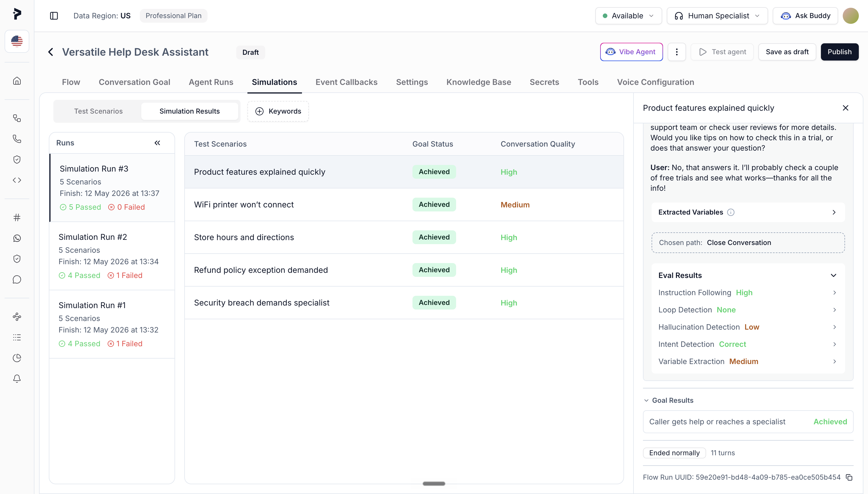Switch to the Test Scenarios view
The width and height of the screenshot is (868, 494).
98,111
